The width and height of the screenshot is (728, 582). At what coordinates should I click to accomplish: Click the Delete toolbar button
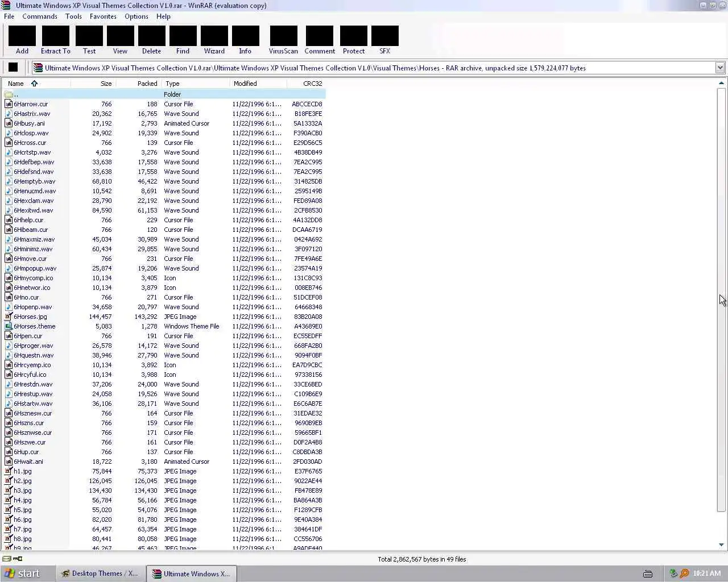[x=151, y=40]
